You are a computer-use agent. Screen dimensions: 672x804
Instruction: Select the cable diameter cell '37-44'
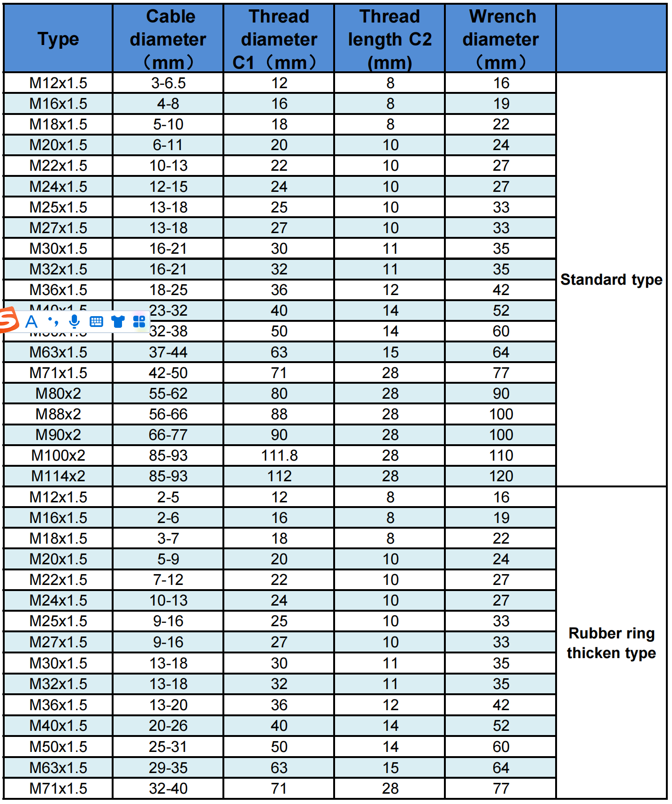pos(168,352)
